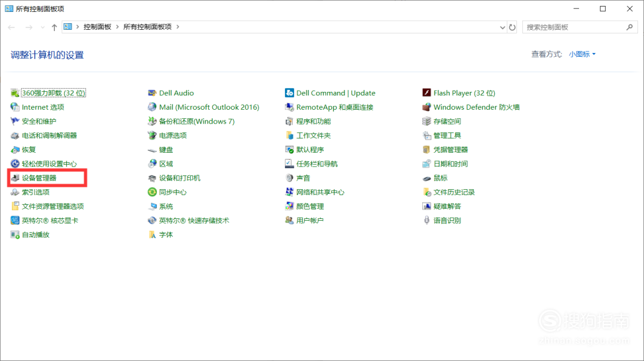Click the Flash Player icon

(x=426, y=93)
